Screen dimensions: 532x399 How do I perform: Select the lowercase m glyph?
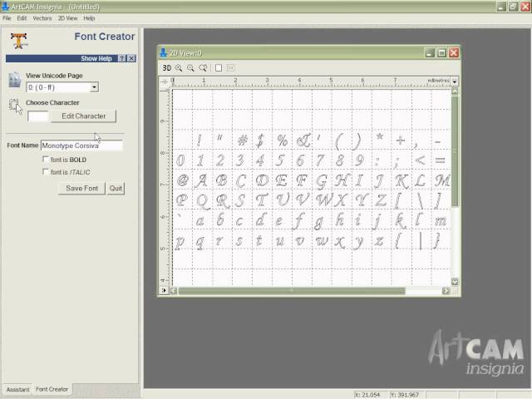point(441,222)
